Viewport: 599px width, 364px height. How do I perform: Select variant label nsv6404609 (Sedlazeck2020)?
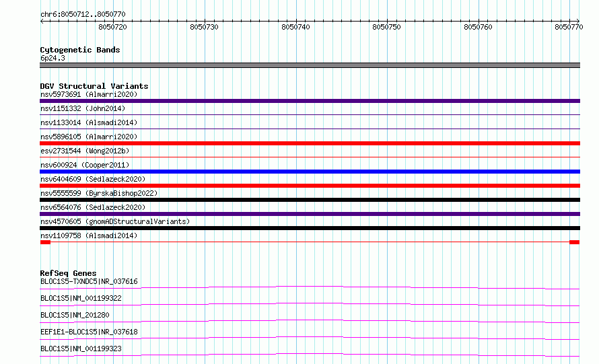93,179
